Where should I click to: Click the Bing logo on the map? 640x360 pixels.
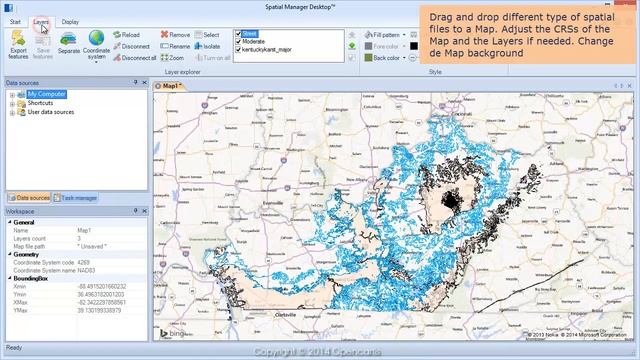click(172, 333)
